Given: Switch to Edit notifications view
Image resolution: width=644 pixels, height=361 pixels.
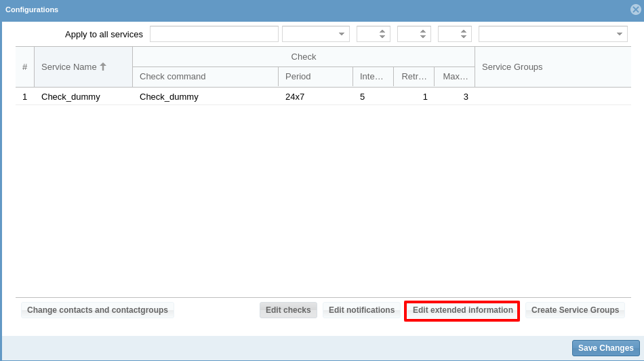Looking at the screenshot, I should click(361, 310).
